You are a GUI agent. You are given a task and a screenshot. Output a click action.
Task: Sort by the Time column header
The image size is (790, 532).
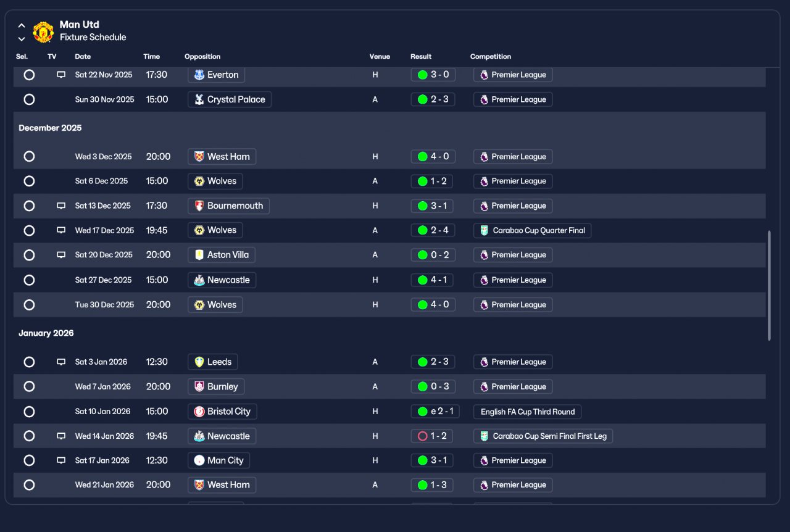(152, 57)
